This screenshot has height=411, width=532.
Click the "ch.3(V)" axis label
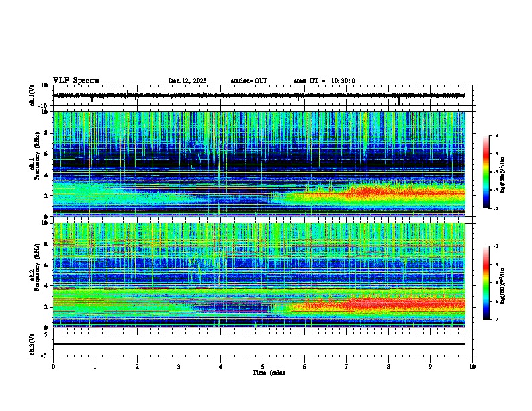tap(32, 345)
